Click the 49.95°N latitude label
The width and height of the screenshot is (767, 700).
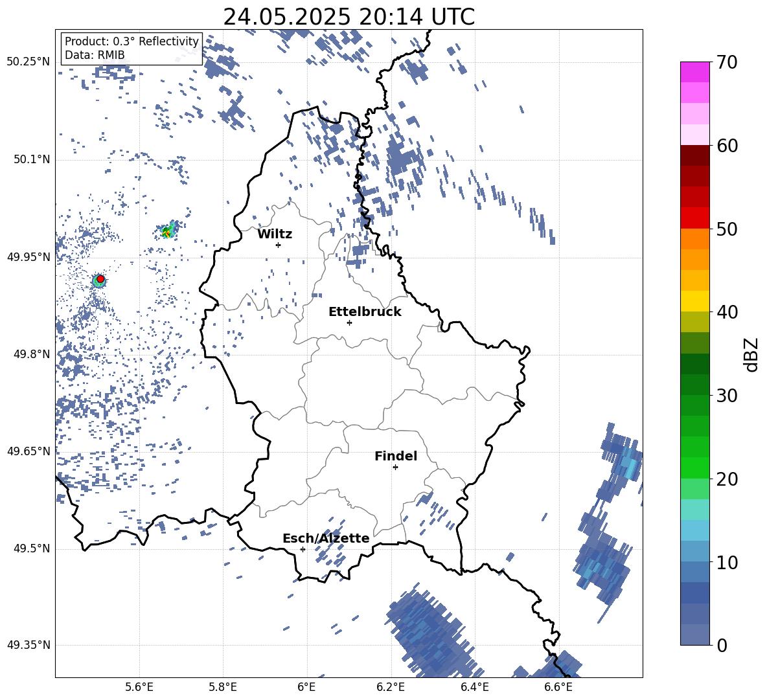tap(29, 257)
